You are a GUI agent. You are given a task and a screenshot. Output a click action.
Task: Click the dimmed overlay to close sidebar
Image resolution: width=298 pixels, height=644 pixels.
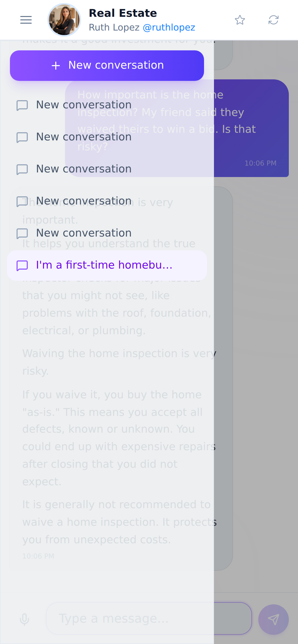pyautogui.click(x=256, y=356)
